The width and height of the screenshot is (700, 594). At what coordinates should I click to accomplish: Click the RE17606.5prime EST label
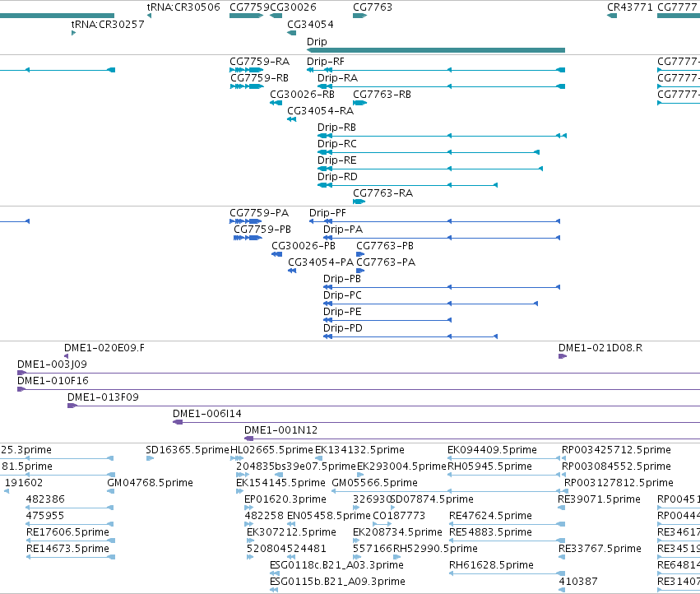(x=67, y=532)
